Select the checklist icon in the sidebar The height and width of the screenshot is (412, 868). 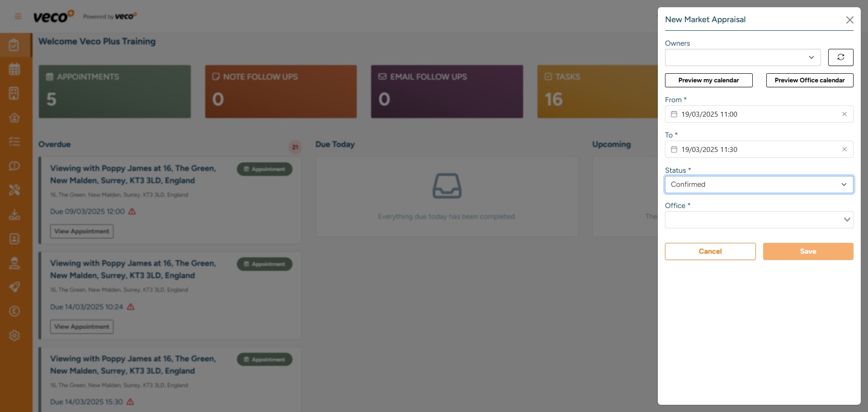[x=15, y=142]
